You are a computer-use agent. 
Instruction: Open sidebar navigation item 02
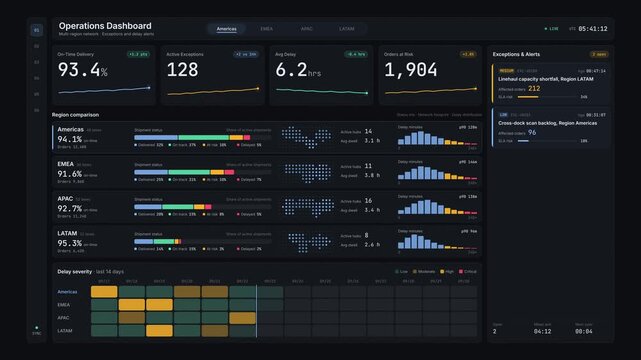(37, 46)
